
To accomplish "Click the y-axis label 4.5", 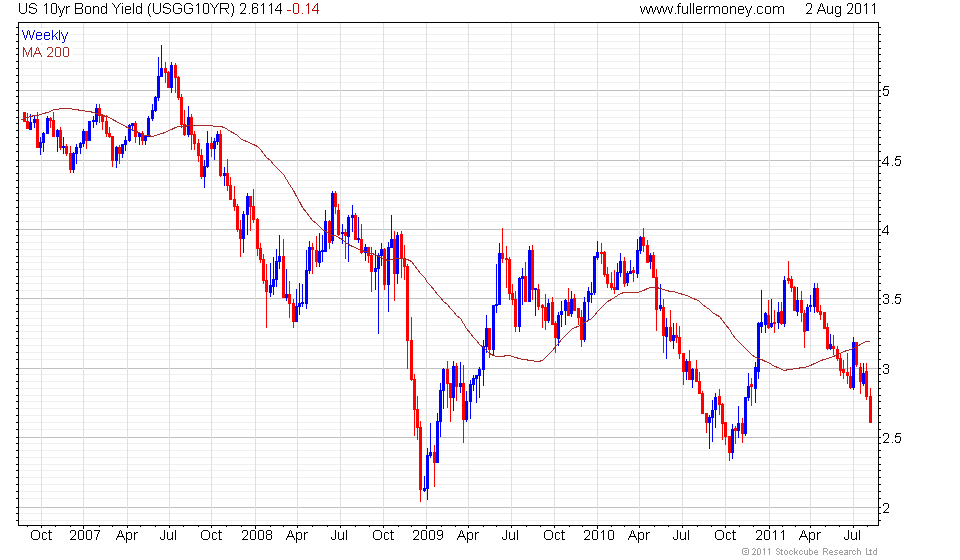I will pos(891,162).
